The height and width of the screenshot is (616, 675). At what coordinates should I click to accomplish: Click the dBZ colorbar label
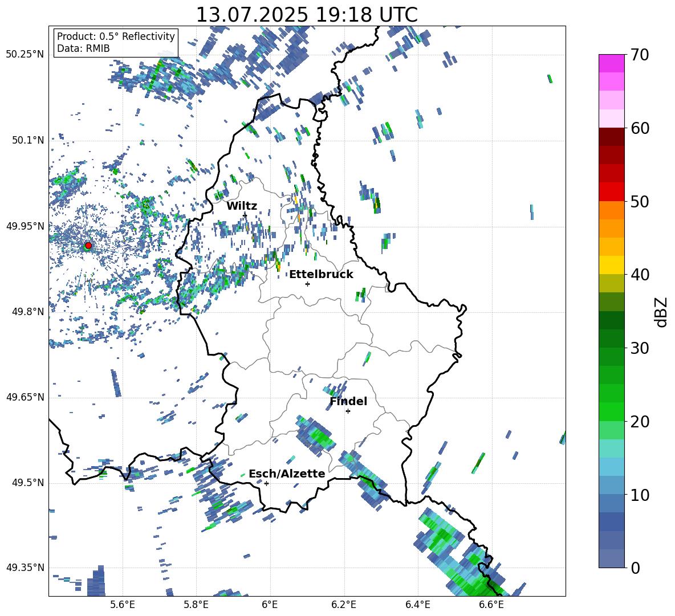[662, 312]
